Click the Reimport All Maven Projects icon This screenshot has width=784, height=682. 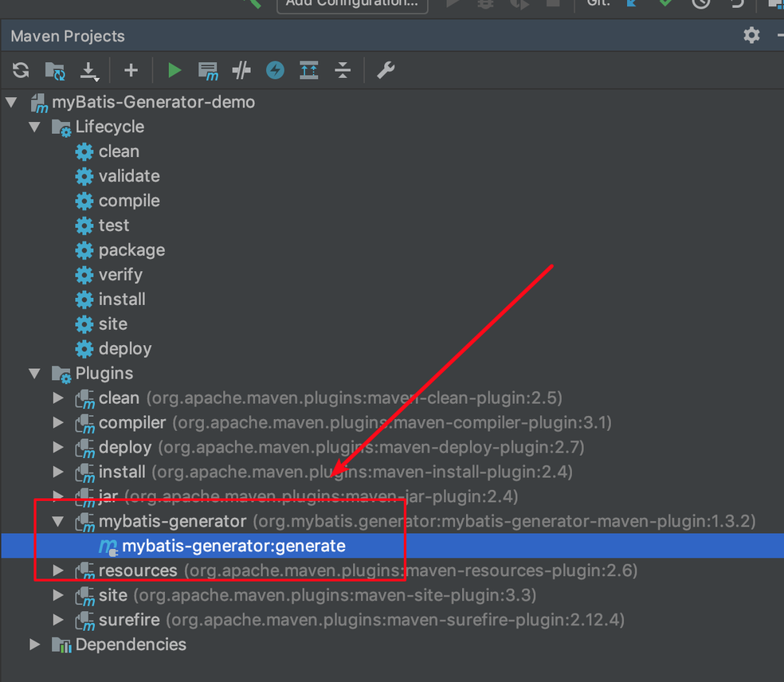[x=21, y=70]
